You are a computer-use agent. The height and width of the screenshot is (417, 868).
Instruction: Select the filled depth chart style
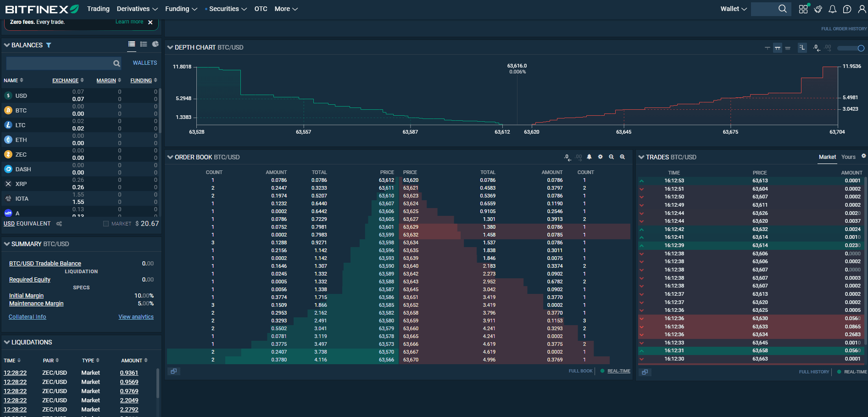coord(788,48)
